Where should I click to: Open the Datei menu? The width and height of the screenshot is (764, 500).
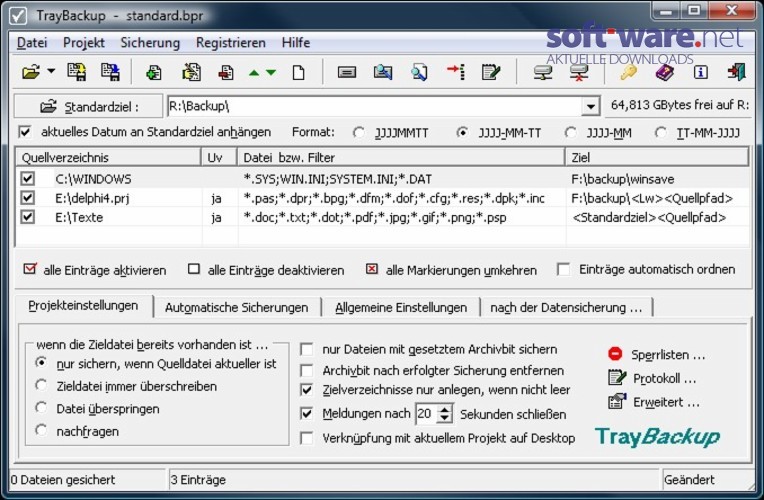(32, 43)
